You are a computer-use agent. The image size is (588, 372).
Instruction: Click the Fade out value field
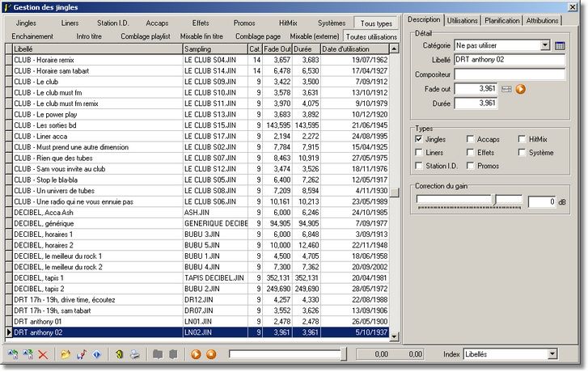tap(476, 89)
